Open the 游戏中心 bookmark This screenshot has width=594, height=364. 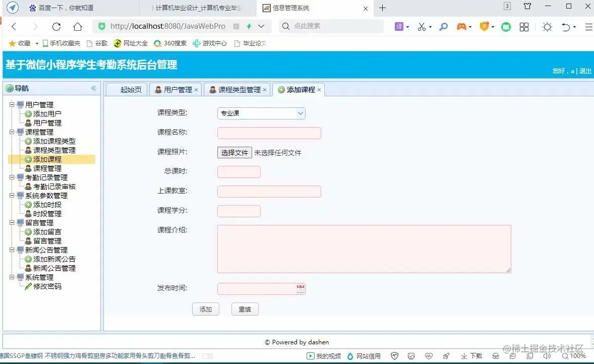coord(209,43)
